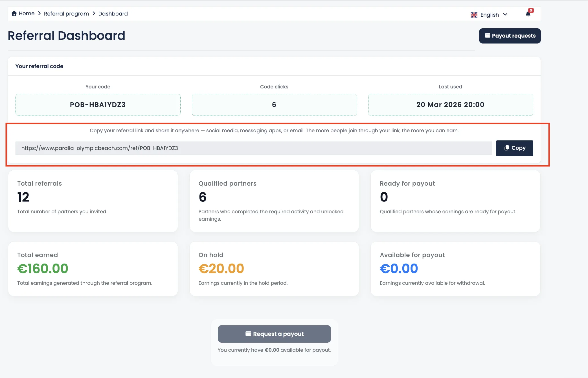588x378 pixels.
Task: Click the copy icon in Copy button
Action: (x=507, y=148)
